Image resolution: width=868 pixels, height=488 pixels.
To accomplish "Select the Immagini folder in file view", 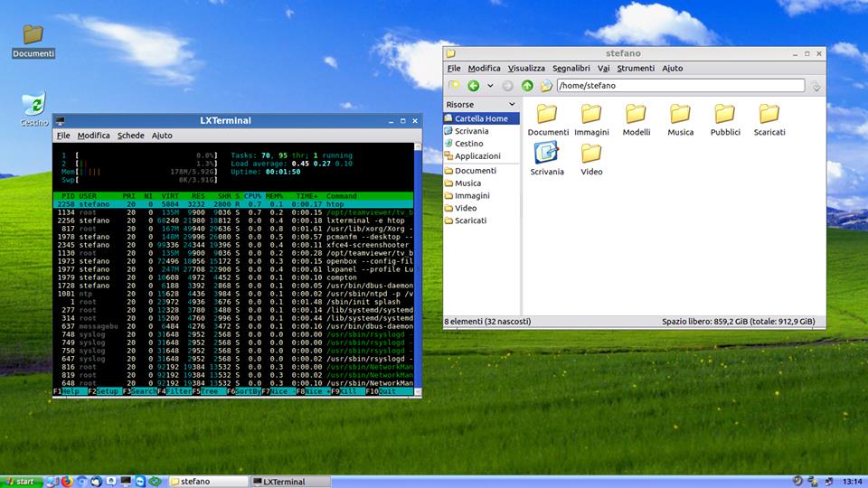I will (591, 120).
